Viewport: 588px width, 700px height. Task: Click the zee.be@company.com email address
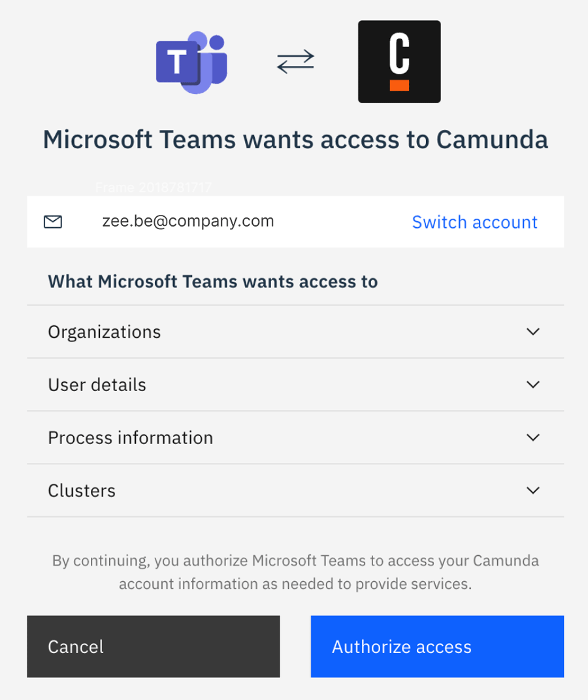click(x=188, y=221)
